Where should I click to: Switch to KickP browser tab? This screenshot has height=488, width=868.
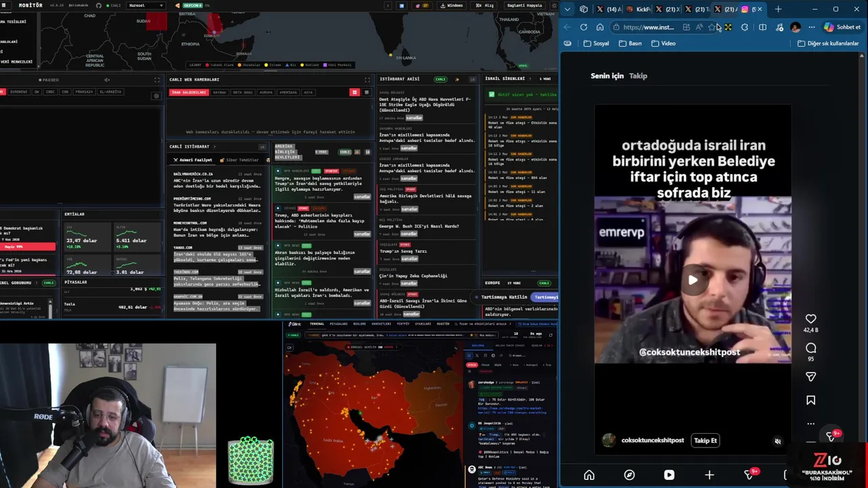click(x=638, y=9)
